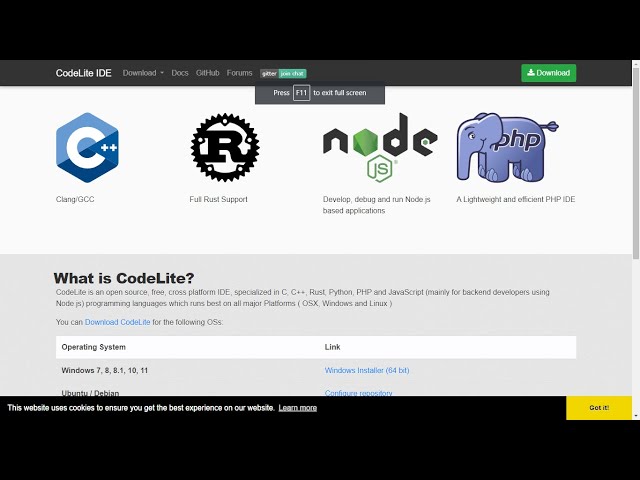Click the Full Rust Support caption
Viewport: 640px width, 480px height.
click(218, 199)
